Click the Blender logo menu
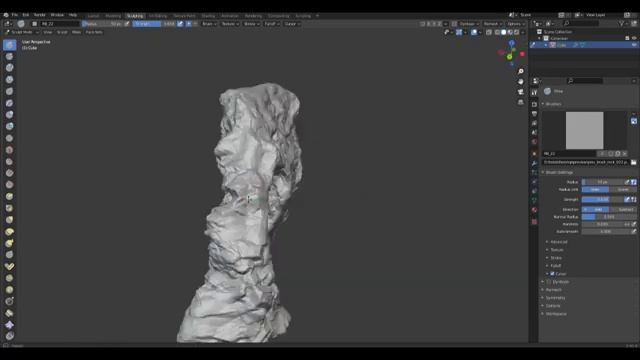 point(6,15)
